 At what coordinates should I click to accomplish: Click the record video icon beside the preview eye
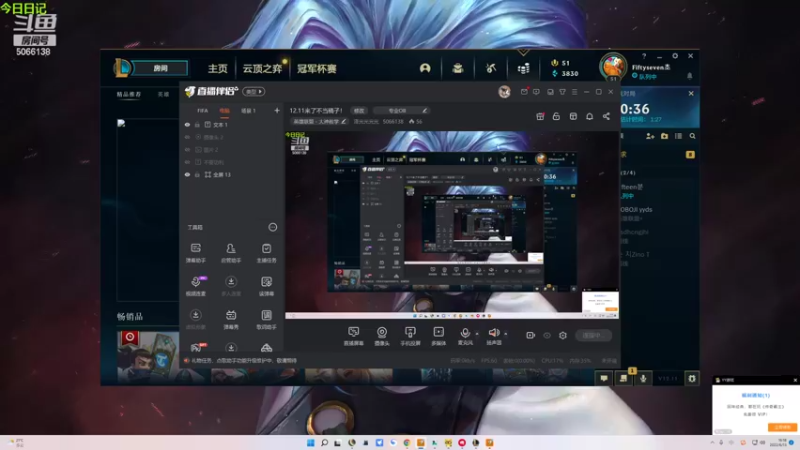tap(531, 335)
